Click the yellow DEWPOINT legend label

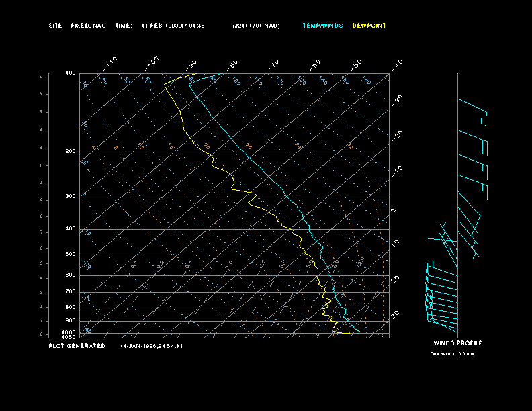coord(369,26)
